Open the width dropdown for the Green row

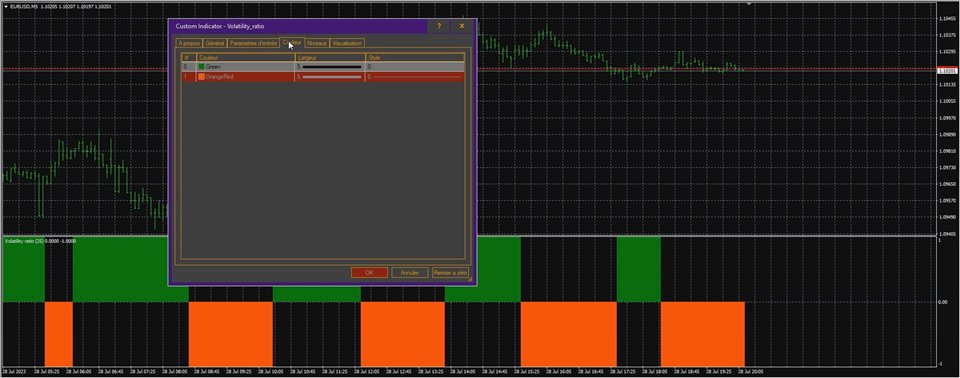330,66
